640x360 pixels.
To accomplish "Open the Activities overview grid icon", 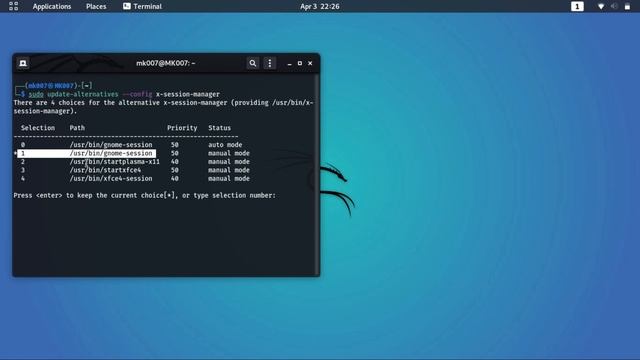I will pos(13,6).
